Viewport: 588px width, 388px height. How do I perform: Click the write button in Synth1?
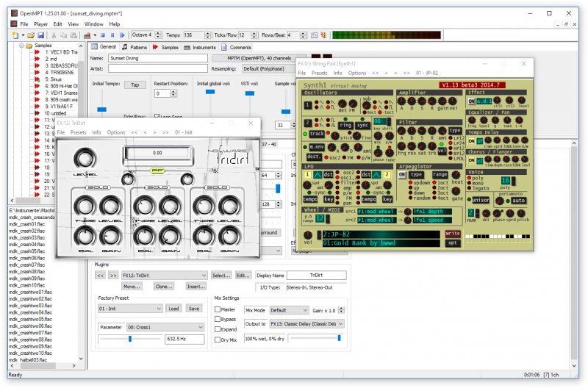pos(453,234)
